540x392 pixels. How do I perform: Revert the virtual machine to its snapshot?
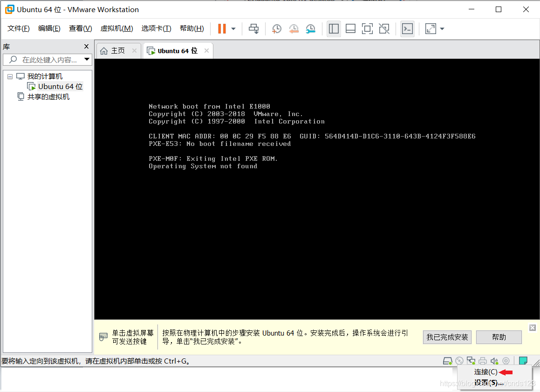coord(294,28)
